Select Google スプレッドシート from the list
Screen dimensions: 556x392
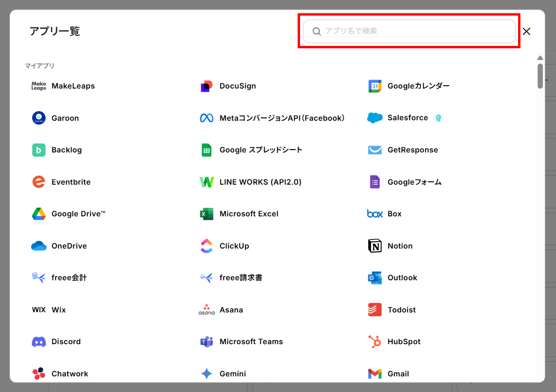tap(261, 150)
